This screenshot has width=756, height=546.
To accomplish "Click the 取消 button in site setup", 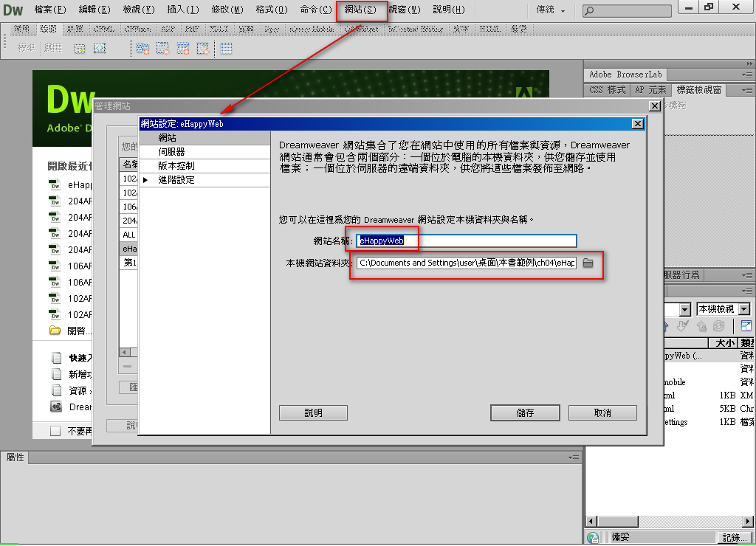I will [602, 413].
